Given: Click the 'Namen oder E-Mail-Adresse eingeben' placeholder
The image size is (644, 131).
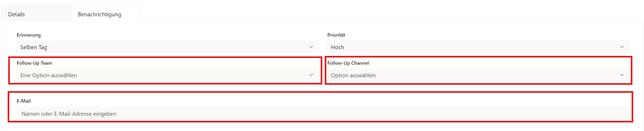Looking at the screenshot, I should (x=69, y=114).
